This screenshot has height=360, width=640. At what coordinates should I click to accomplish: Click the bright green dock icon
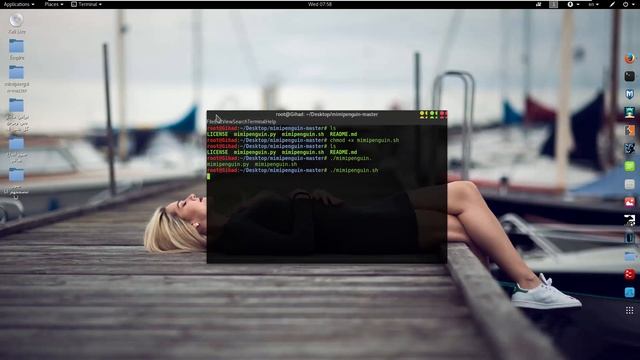pyautogui.click(x=629, y=166)
